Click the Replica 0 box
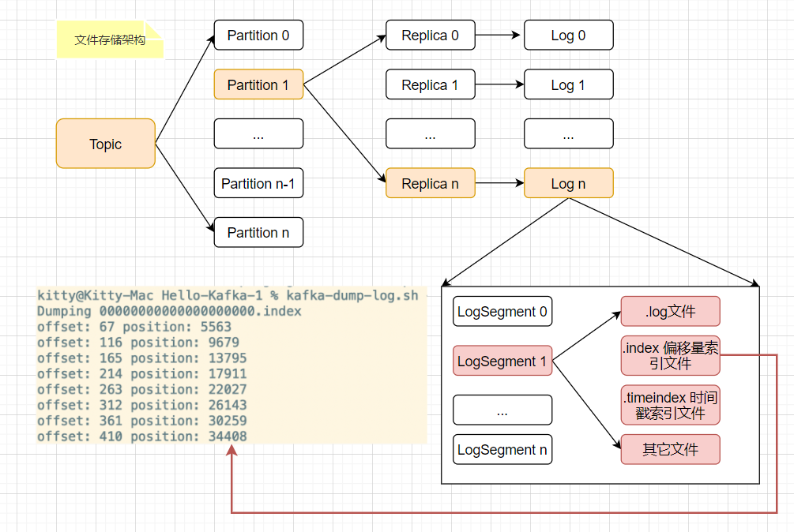Image resolution: width=794 pixels, height=532 pixels. click(x=430, y=35)
